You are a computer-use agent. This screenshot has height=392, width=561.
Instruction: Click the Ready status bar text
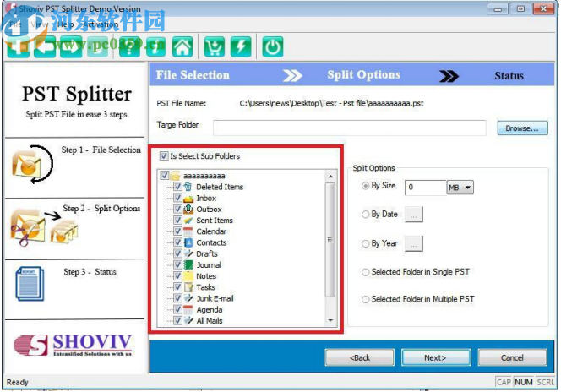pyautogui.click(x=18, y=383)
